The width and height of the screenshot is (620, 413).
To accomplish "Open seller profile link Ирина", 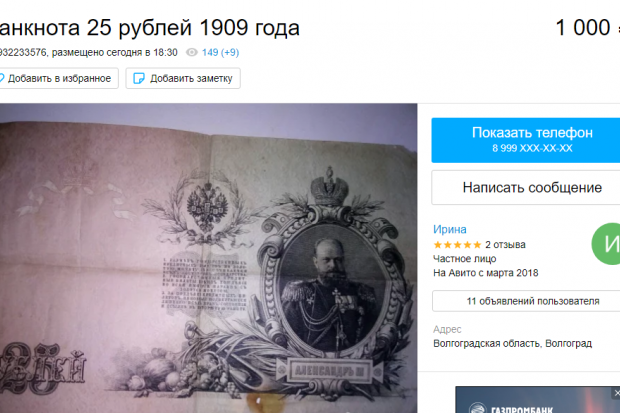I will coord(450,229).
